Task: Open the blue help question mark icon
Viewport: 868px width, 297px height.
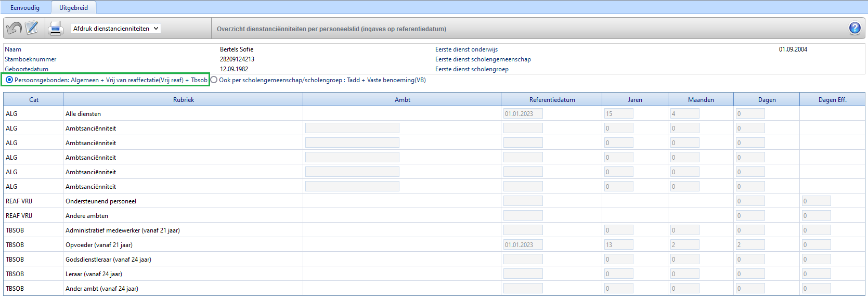Action: (854, 28)
